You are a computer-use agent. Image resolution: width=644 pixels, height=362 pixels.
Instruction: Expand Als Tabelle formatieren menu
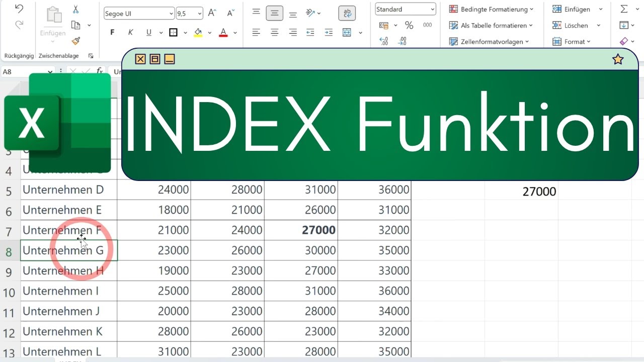(x=491, y=25)
